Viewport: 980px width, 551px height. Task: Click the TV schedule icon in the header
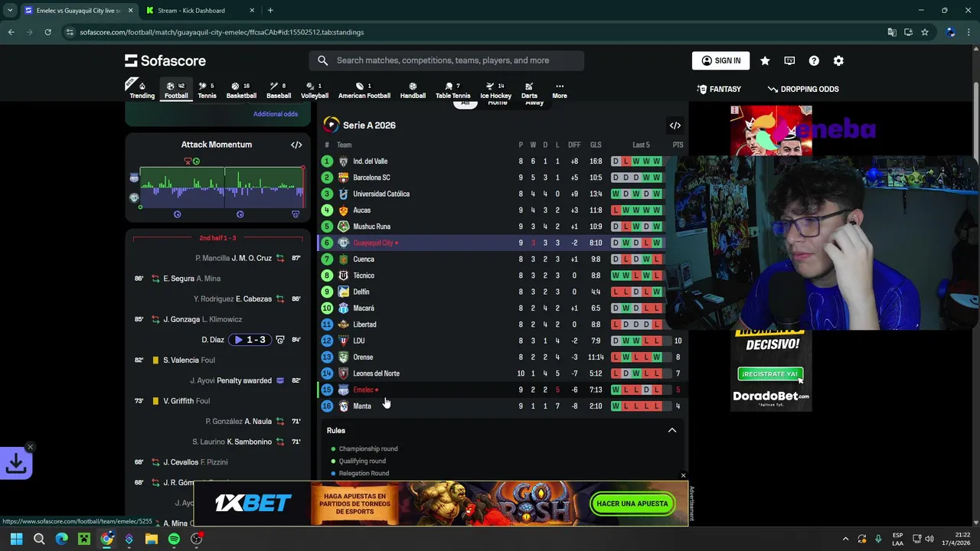coord(789,60)
